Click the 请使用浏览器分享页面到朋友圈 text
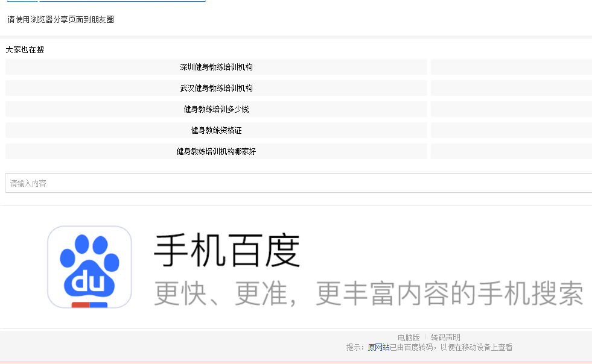 [x=61, y=20]
